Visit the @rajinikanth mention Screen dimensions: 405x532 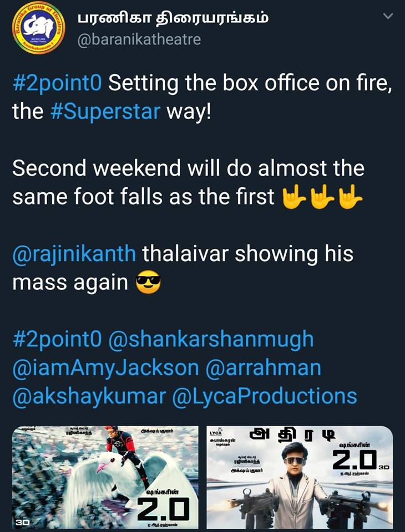coord(74,254)
